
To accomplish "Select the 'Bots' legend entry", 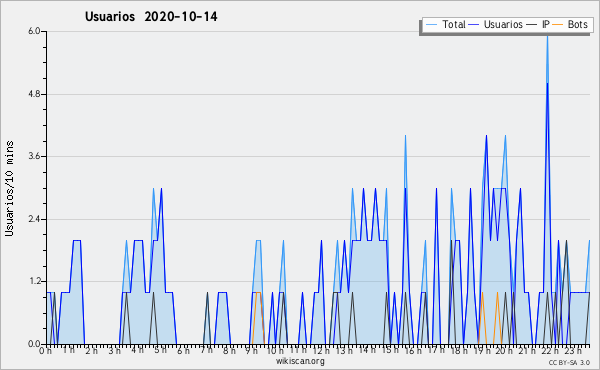I will tap(569, 24).
